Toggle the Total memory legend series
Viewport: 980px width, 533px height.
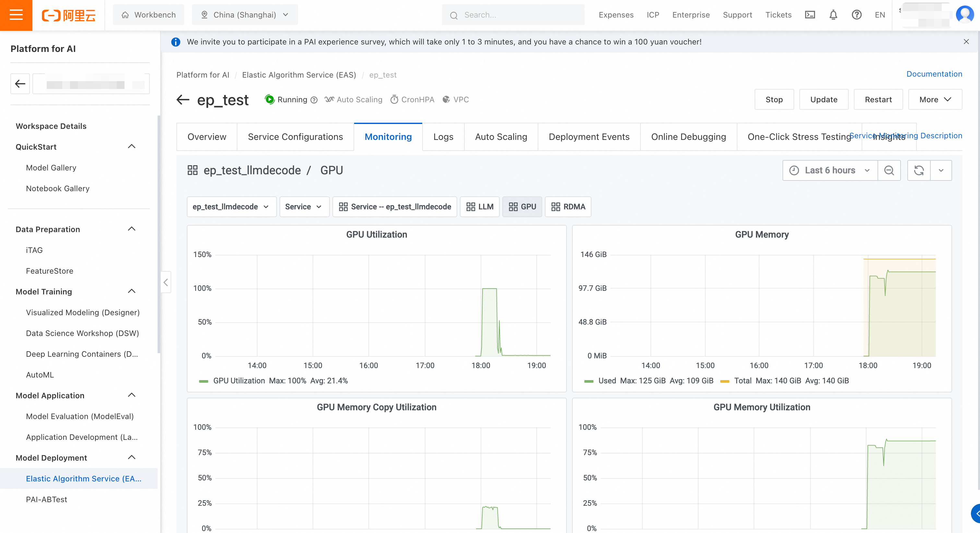coord(742,381)
